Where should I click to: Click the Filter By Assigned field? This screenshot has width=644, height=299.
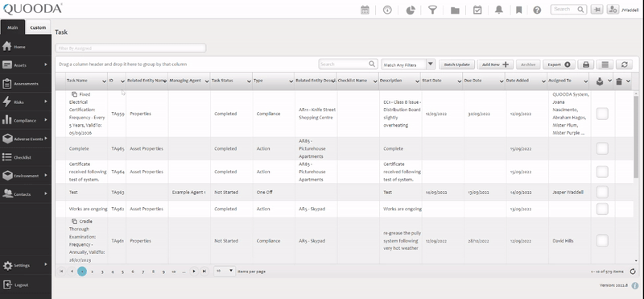tap(130, 48)
